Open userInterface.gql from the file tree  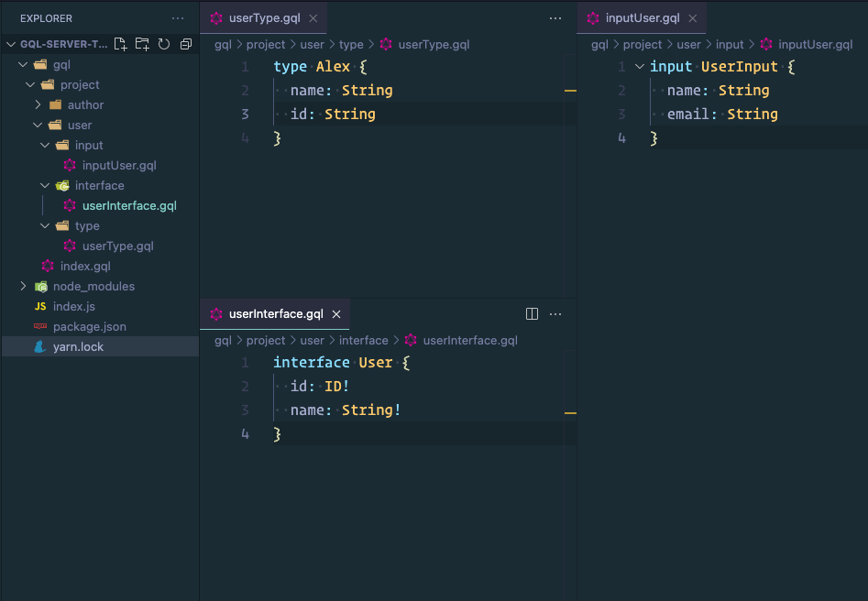pyautogui.click(x=129, y=206)
